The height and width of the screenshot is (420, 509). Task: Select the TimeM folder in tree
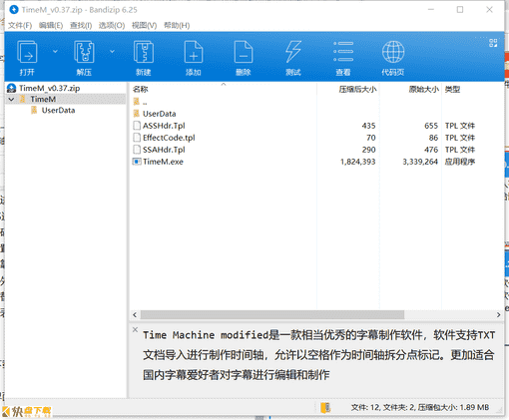point(43,99)
